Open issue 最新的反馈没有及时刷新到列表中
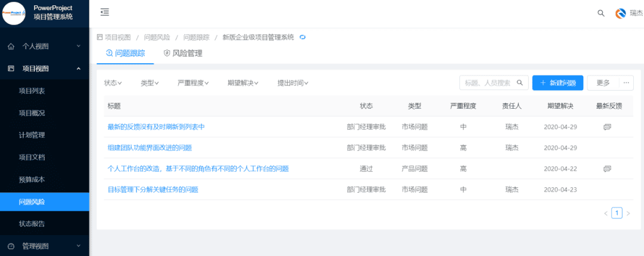Viewport: 644px width, 256px height. tap(156, 127)
